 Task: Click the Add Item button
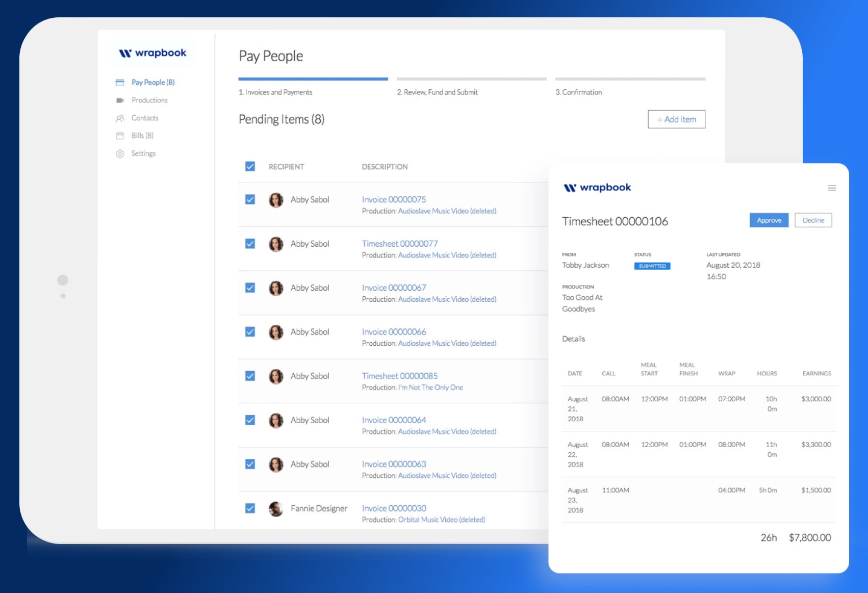(676, 119)
